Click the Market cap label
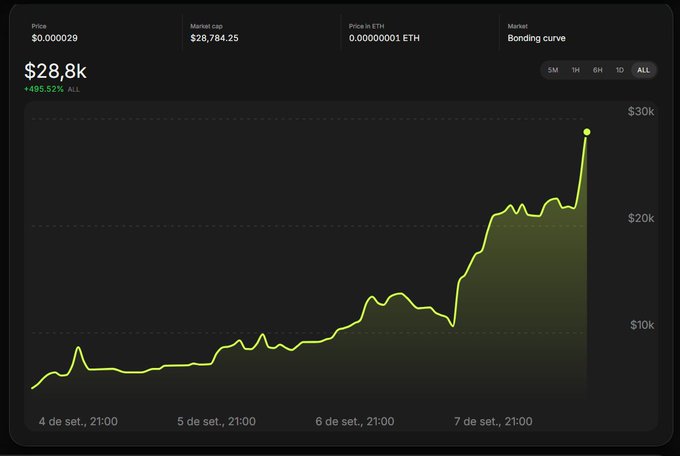The image size is (680, 456). point(206,26)
